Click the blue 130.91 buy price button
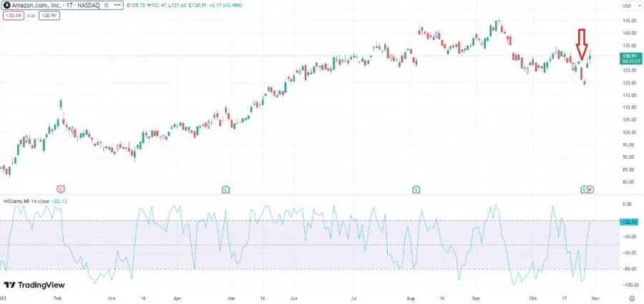This screenshot has height=304, width=644. 49,16
